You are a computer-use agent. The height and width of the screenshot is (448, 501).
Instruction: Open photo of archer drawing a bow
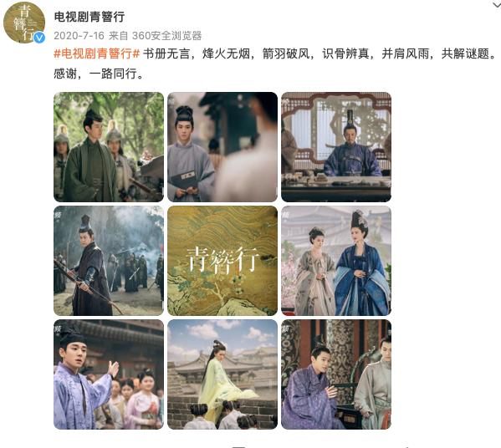109,261
